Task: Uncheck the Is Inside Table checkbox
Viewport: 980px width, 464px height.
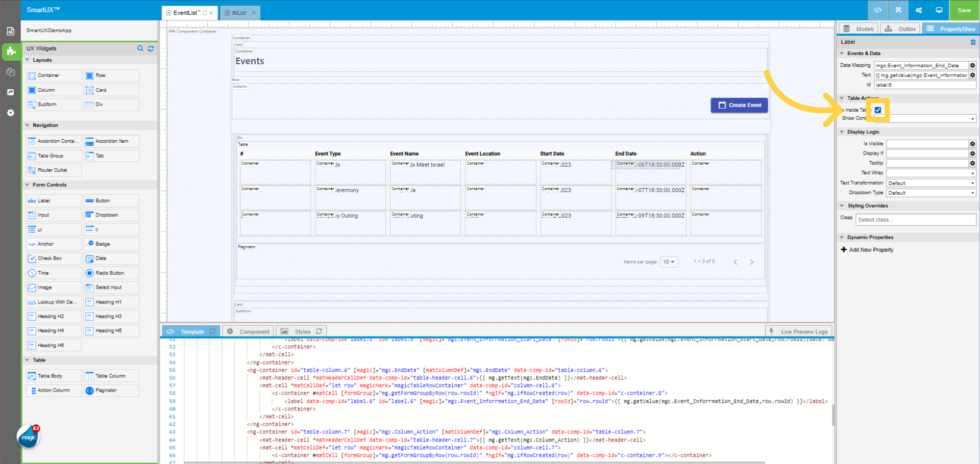Action: [878, 110]
